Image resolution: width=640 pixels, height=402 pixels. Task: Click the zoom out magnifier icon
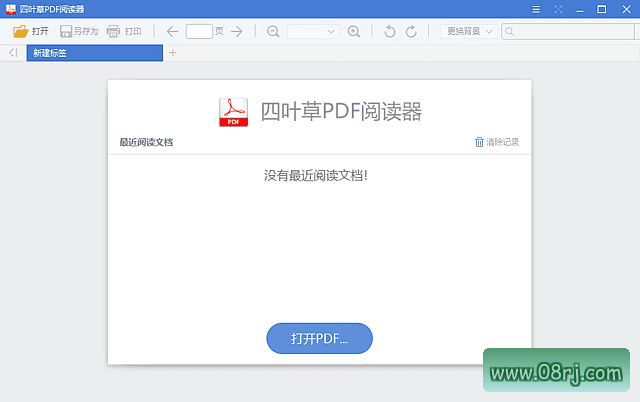pyautogui.click(x=273, y=31)
